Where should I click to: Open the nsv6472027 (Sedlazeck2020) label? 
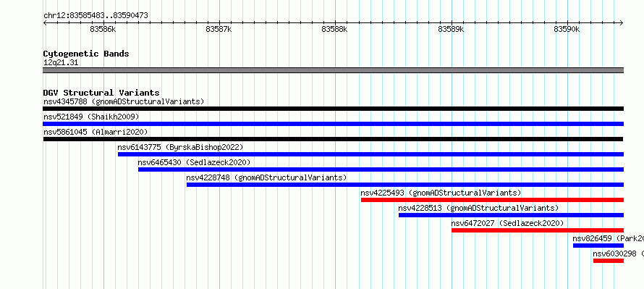click(x=507, y=223)
